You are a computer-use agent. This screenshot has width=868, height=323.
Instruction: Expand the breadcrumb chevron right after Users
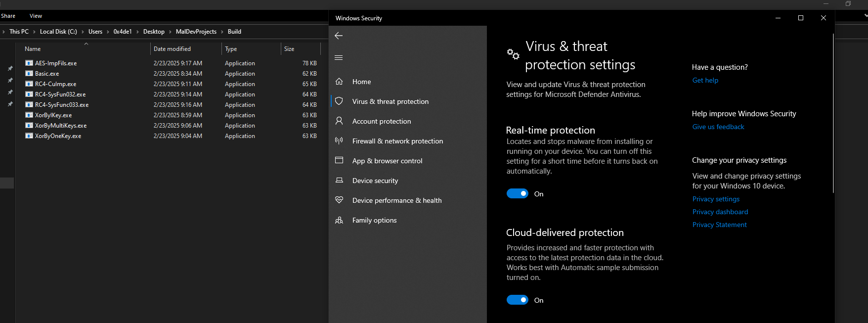[x=108, y=32]
